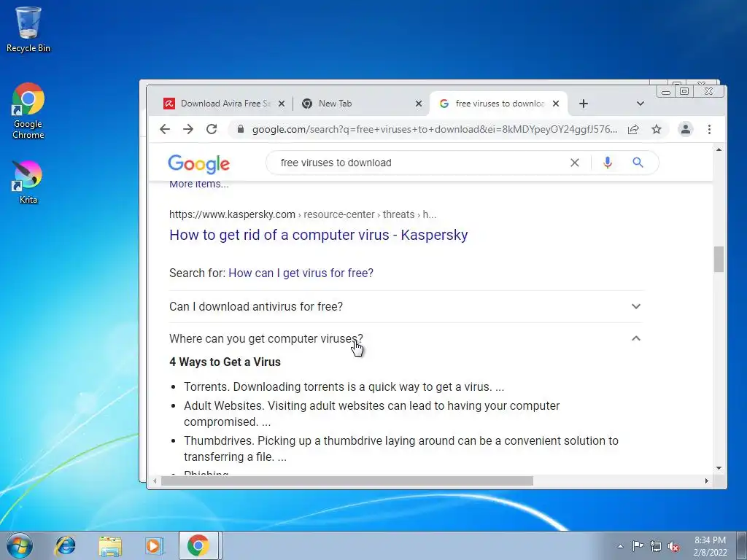Open the Windows Start menu

[20, 545]
